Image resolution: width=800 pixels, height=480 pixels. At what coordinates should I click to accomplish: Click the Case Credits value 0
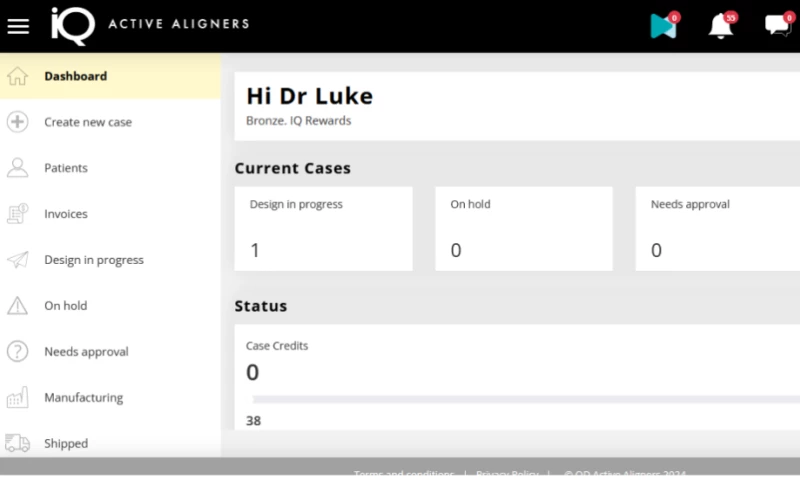click(253, 372)
